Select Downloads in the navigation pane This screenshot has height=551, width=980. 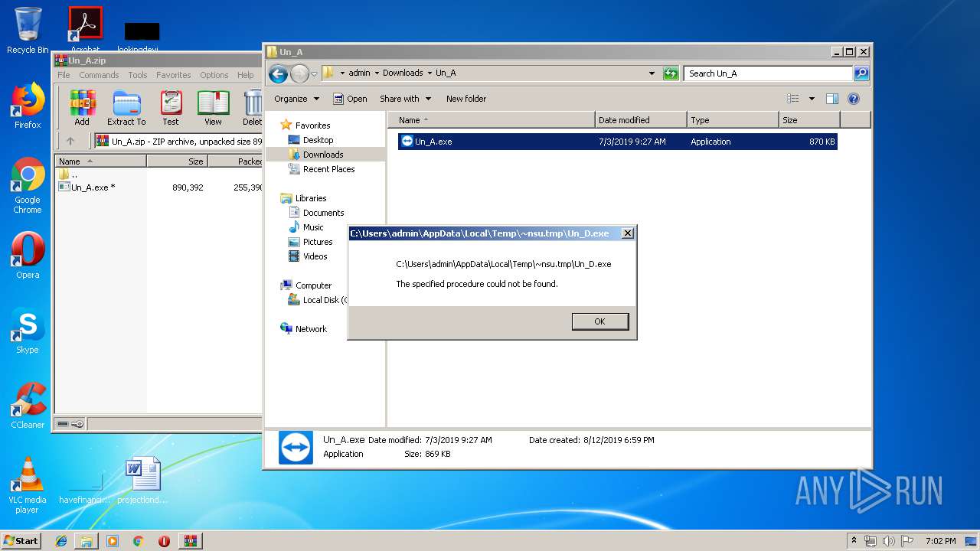(x=316, y=155)
